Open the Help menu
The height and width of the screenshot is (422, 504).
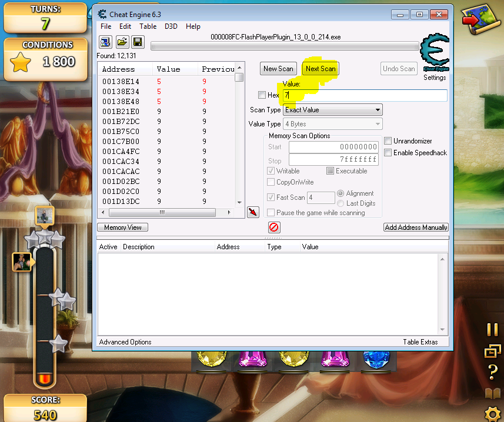click(193, 26)
